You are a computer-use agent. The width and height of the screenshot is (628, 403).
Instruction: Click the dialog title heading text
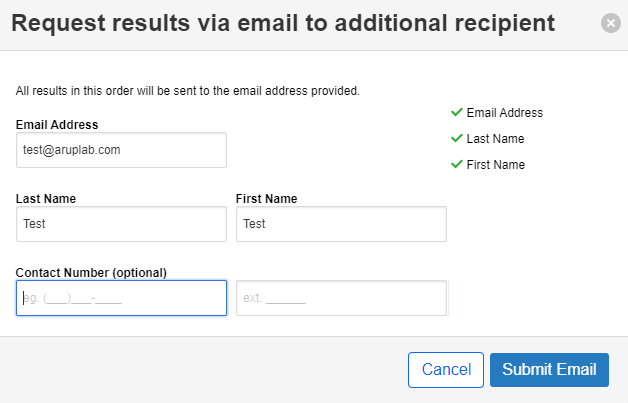click(283, 24)
